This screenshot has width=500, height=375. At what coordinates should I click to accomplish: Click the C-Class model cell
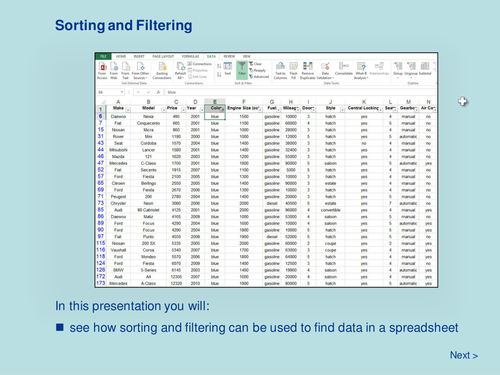coord(148,163)
